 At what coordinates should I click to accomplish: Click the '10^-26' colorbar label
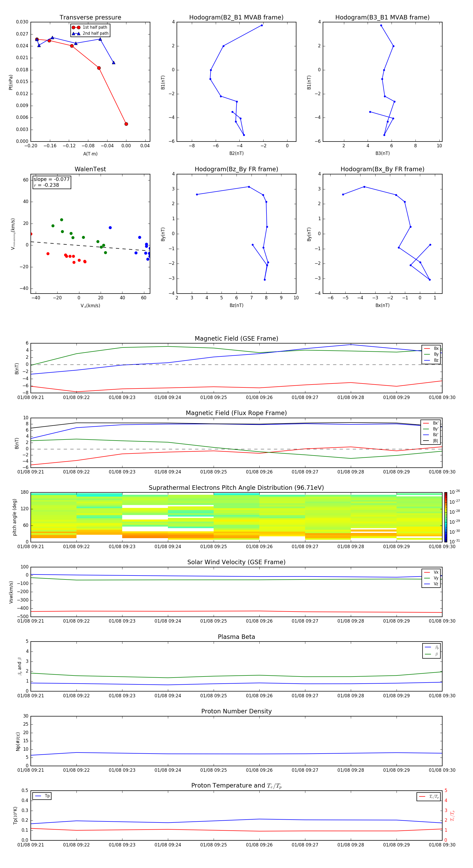(x=455, y=492)
